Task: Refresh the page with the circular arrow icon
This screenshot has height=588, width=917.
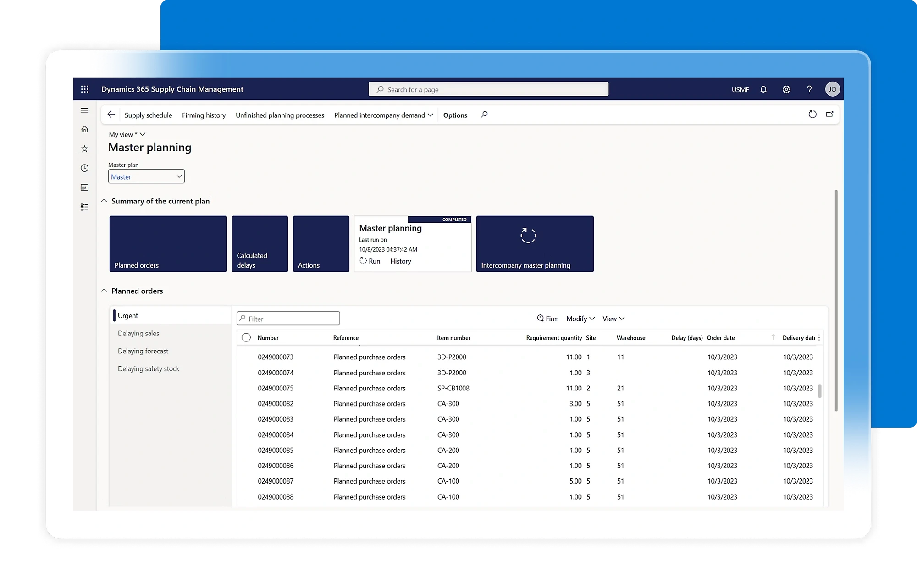Action: [x=812, y=115]
